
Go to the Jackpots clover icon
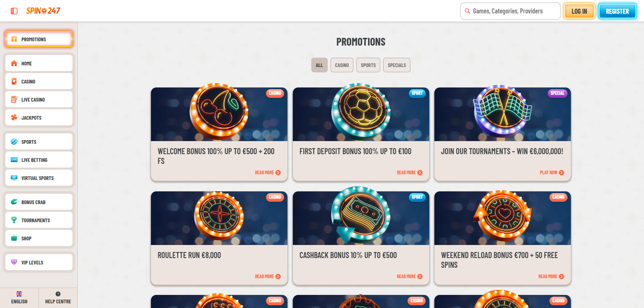[14, 117]
